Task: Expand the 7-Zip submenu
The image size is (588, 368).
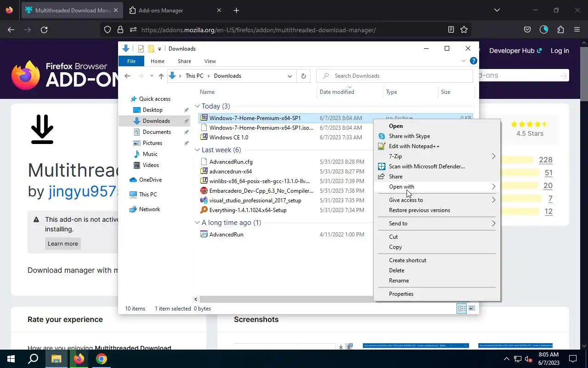Action: tap(436, 156)
